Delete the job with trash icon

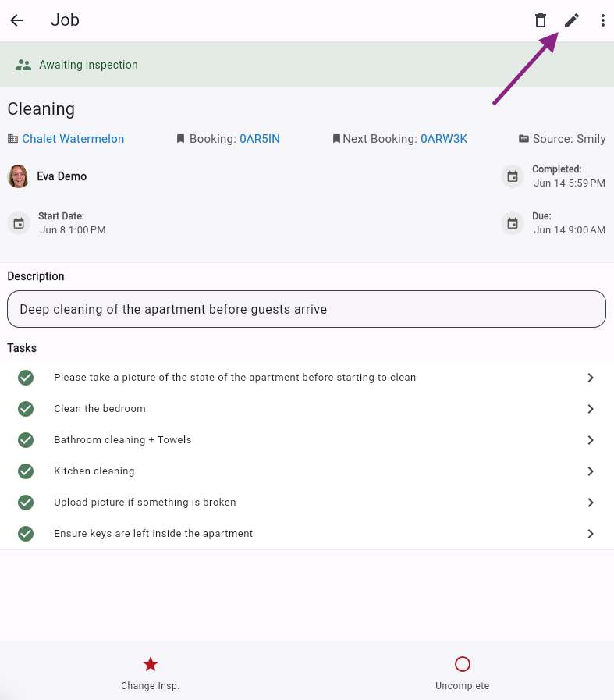pos(541,21)
